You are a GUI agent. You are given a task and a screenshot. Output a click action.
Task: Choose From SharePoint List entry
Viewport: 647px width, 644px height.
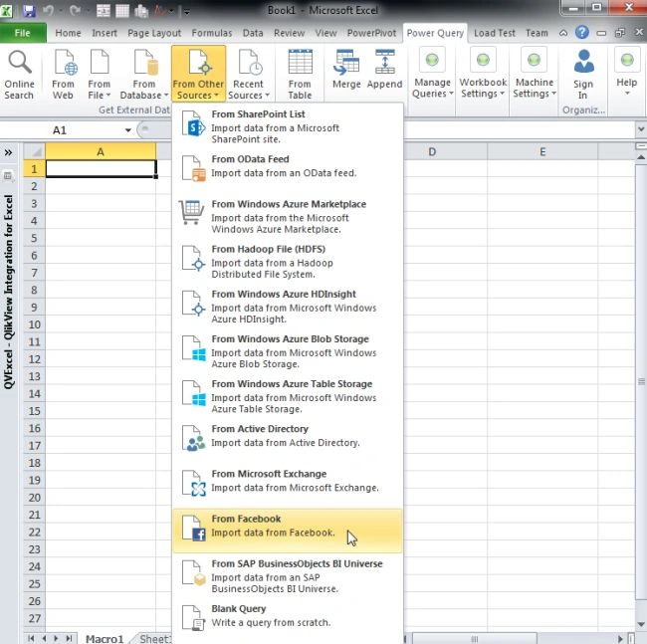pyautogui.click(x=288, y=126)
